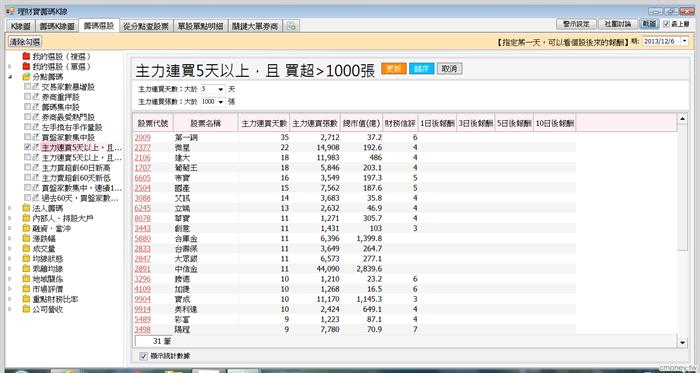Click the folder icon for 成交量
The width and height of the screenshot is (700, 373).
(26, 249)
